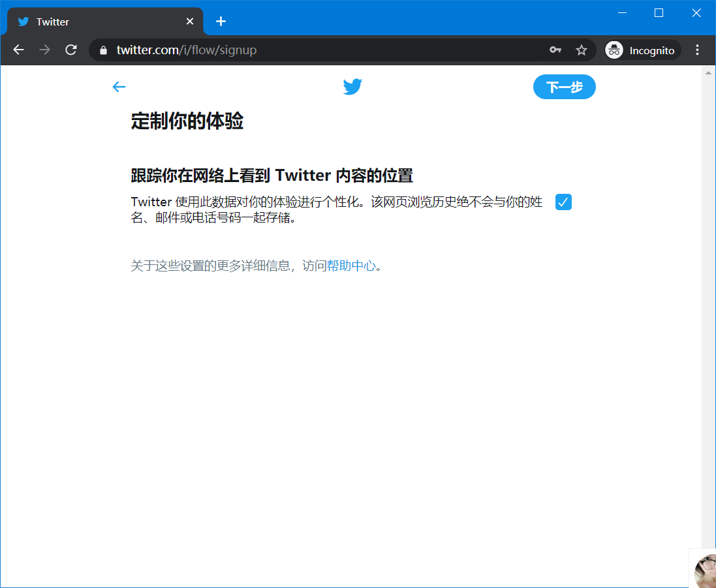Click the heading 跟踪你在网络上看到 Twitter 内容的位置

[x=272, y=176]
